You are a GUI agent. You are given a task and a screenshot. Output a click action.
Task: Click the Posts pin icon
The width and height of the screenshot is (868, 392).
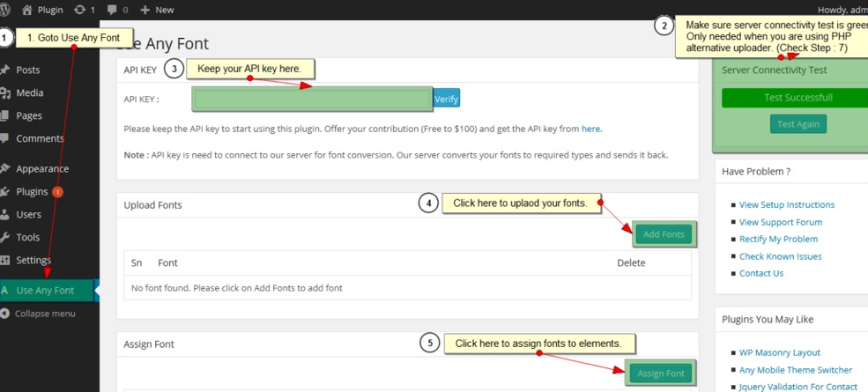click(5, 70)
